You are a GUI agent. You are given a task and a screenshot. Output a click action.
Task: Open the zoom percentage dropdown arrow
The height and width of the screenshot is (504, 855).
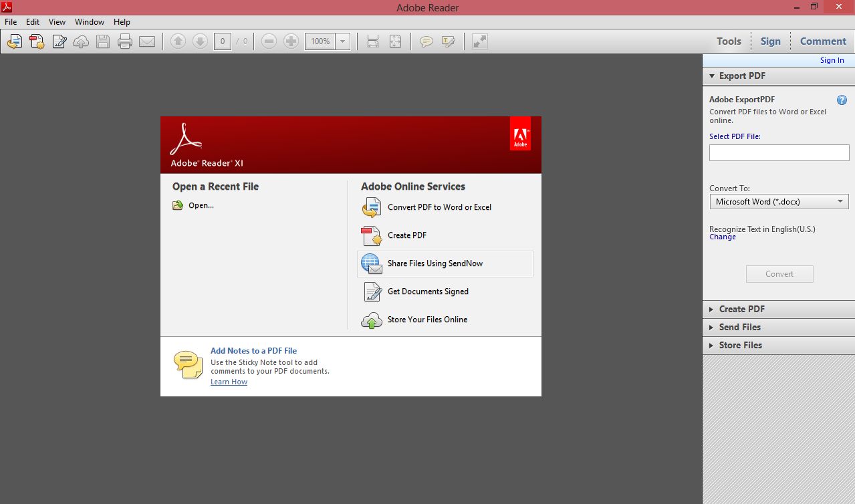(x=343, y=41)
